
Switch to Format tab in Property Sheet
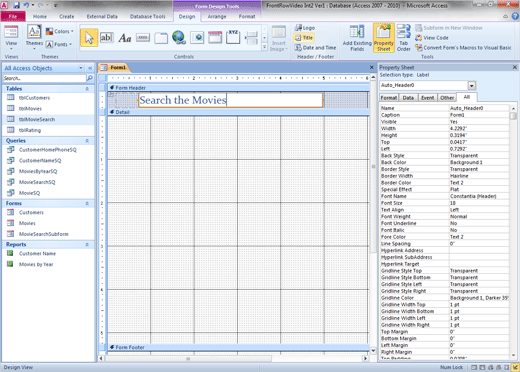(x=389, y=98)
